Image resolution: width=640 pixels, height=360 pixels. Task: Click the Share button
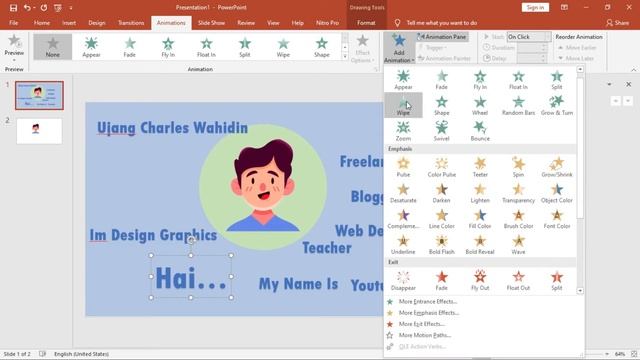pos(618,23)
